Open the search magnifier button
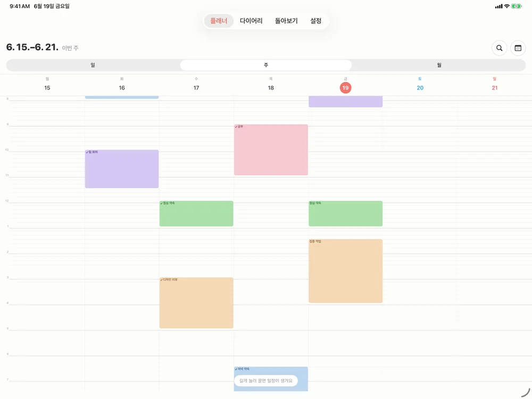The height and width of the screenshot is (399, 532). [499, 48]
